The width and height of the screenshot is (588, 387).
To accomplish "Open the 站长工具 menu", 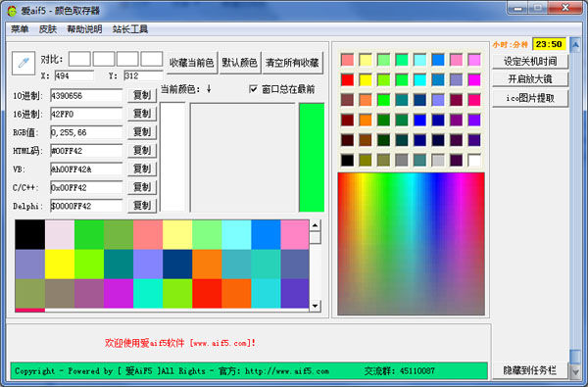I will 130,29.
